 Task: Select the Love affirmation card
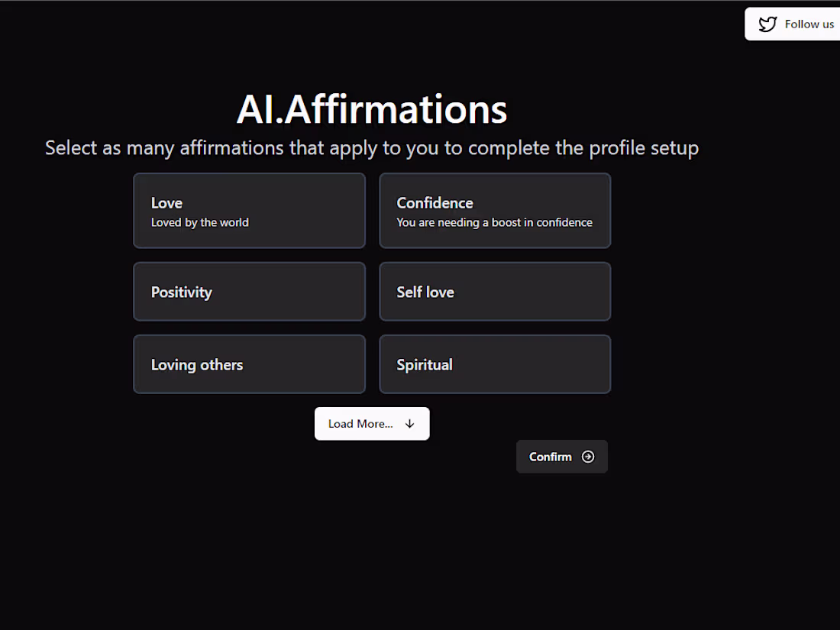coord(249,211)
